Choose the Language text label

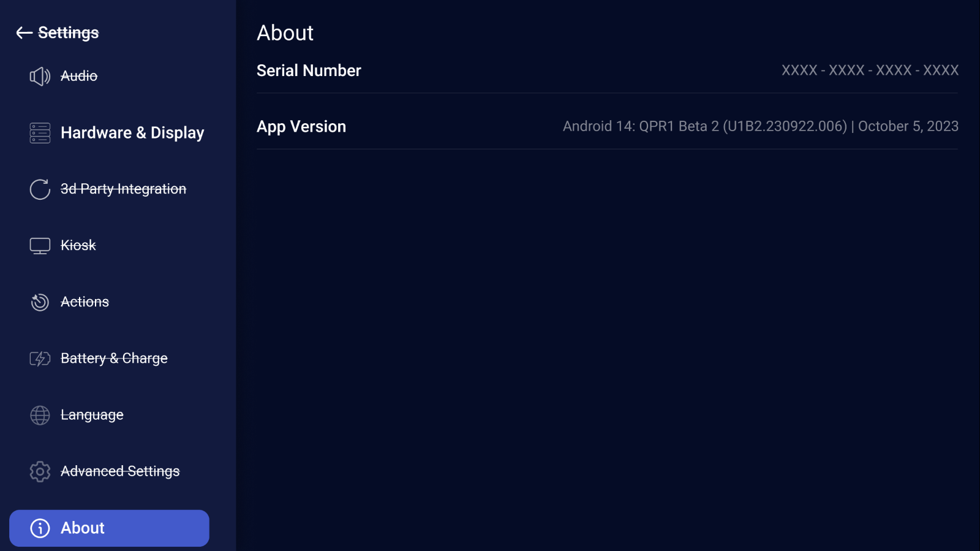92,416
